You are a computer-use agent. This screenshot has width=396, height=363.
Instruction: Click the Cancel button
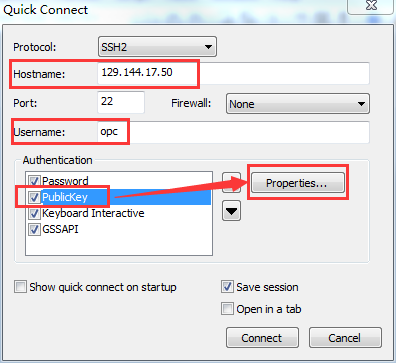coord(345,338)
